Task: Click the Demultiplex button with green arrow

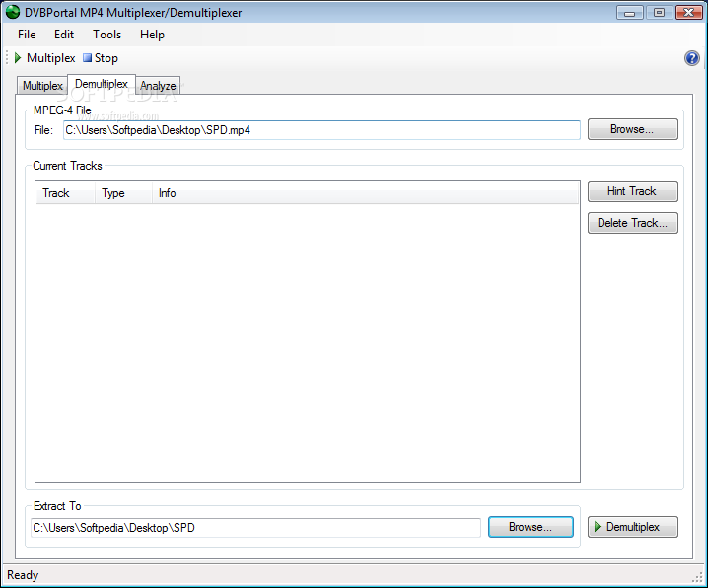Action: (633, 527)
